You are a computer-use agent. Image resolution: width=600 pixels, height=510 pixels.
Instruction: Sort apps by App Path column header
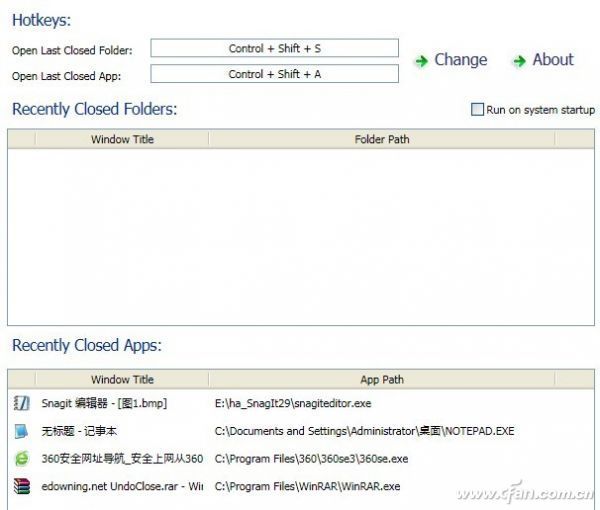tap(382, 380)
